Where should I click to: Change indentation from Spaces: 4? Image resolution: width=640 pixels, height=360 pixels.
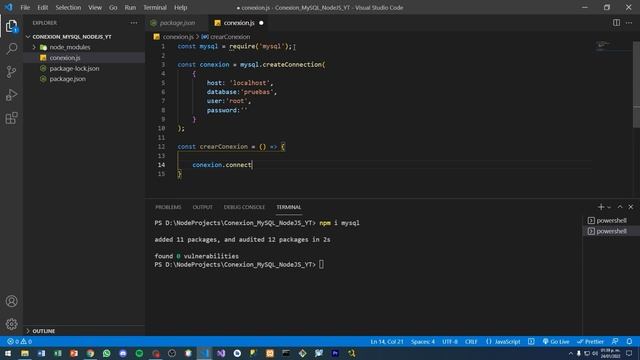[423, 342]
